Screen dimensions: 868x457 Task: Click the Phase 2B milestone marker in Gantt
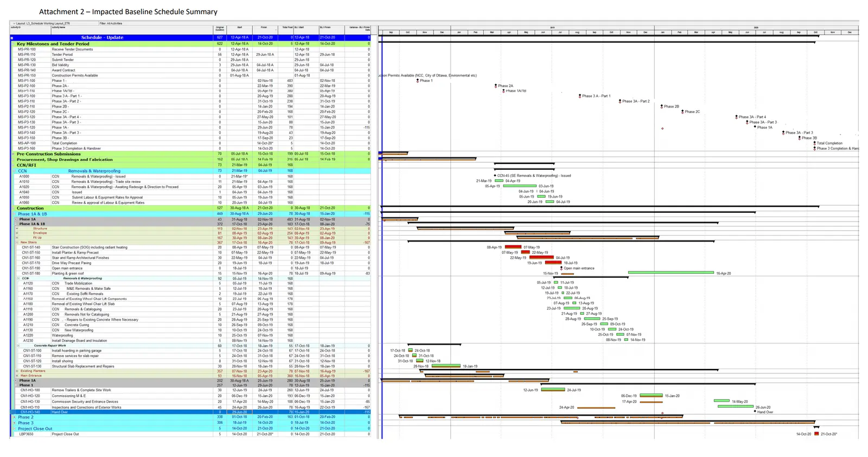coord(662,106)
